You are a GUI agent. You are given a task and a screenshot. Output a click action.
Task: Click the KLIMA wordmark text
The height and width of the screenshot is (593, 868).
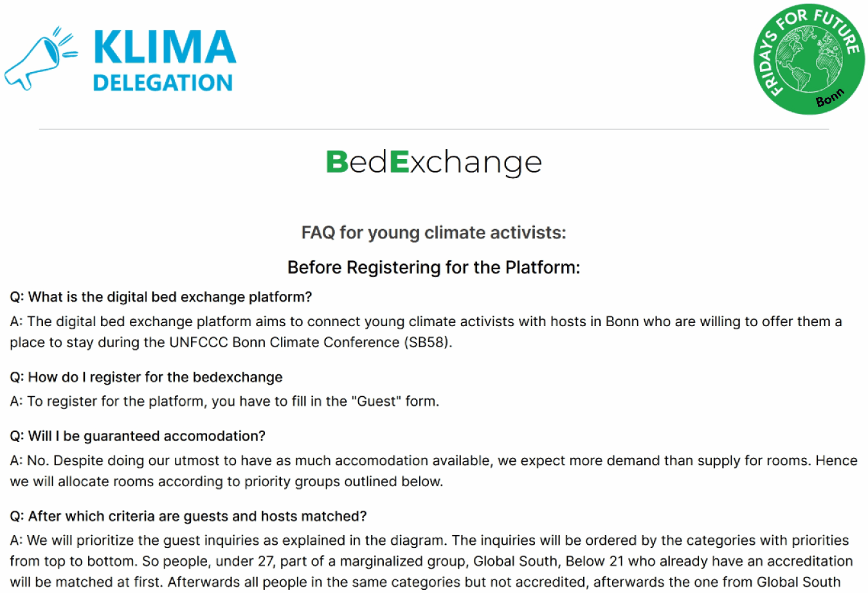[165, 48]
